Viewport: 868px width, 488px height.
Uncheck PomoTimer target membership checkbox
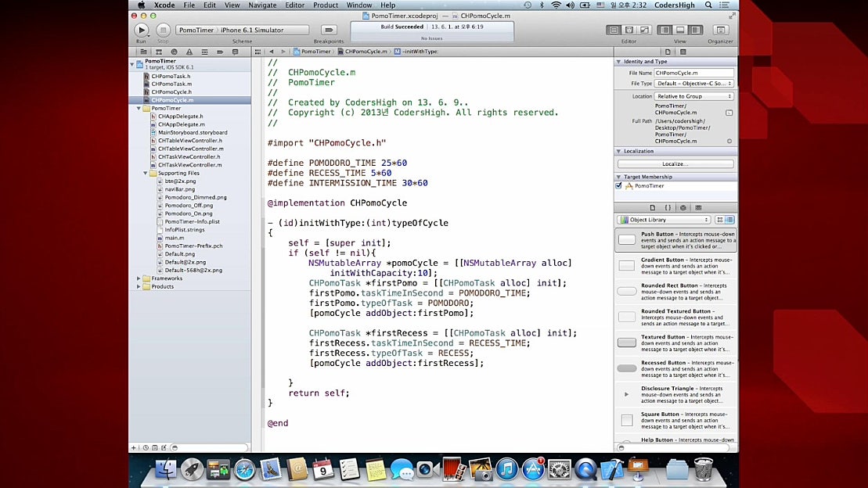point(619,186)
